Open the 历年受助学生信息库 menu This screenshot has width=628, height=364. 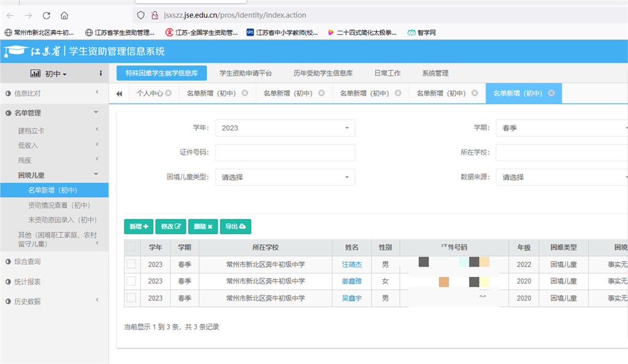[x=323, y=73]
